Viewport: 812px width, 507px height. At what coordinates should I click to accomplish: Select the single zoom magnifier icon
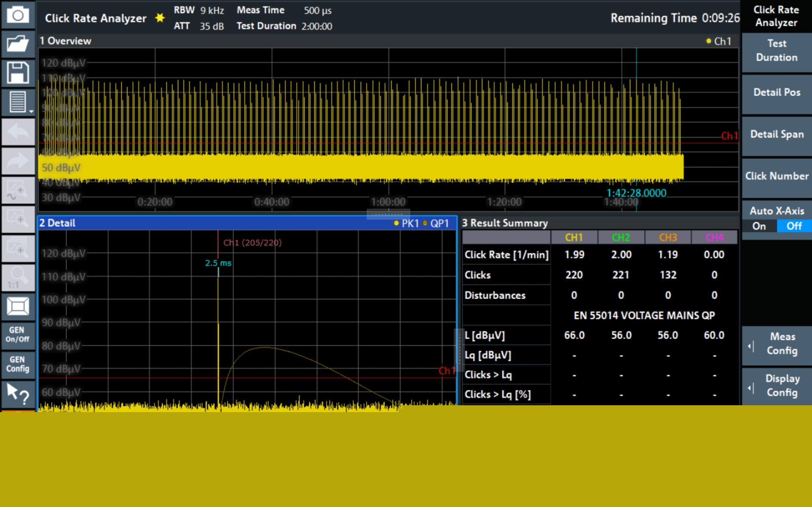(x=18, y=219)
